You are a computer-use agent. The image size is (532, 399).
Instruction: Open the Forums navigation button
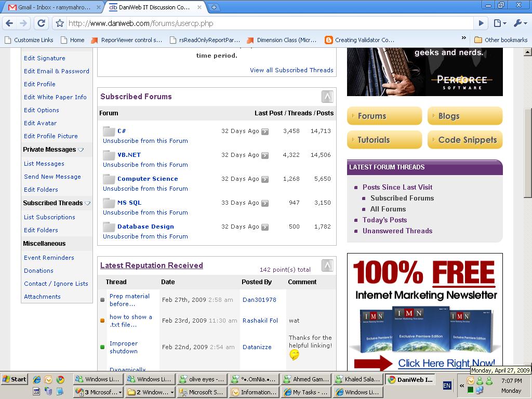pyautogui.click(x=384, y=116)
